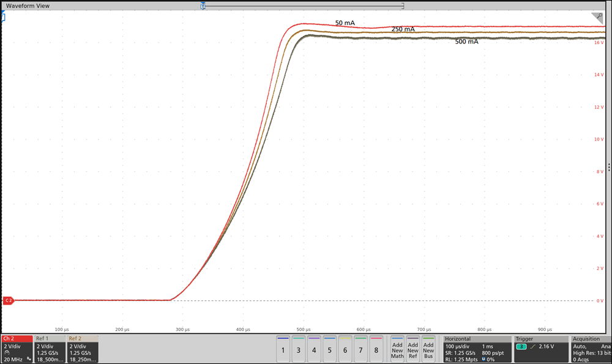The image size is (612, 364).
Task: Enable channel 1 with its numbered button
Action: point(282,349)
